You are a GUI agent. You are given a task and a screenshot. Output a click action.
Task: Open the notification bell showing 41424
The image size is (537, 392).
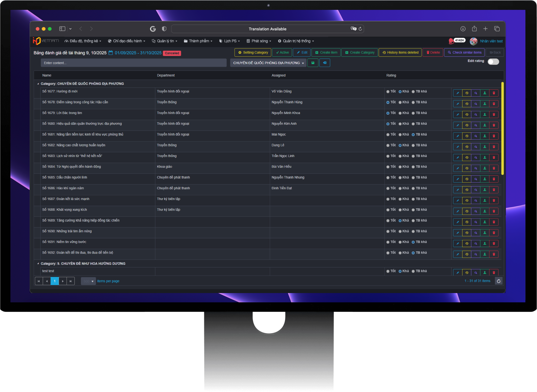451,41
